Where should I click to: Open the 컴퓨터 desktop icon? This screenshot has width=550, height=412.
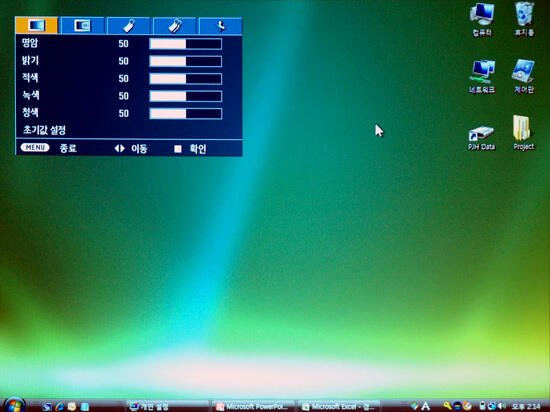point(482,19)
